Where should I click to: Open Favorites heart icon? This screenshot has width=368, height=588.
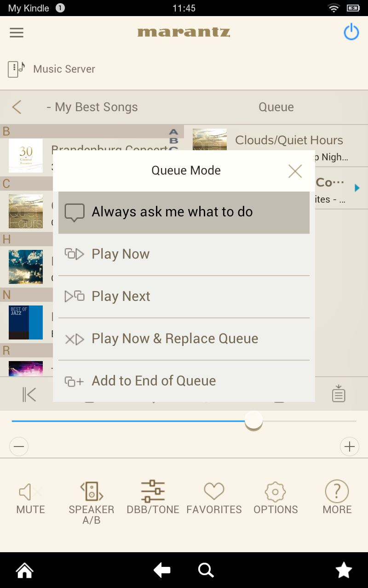click(214, 497)
